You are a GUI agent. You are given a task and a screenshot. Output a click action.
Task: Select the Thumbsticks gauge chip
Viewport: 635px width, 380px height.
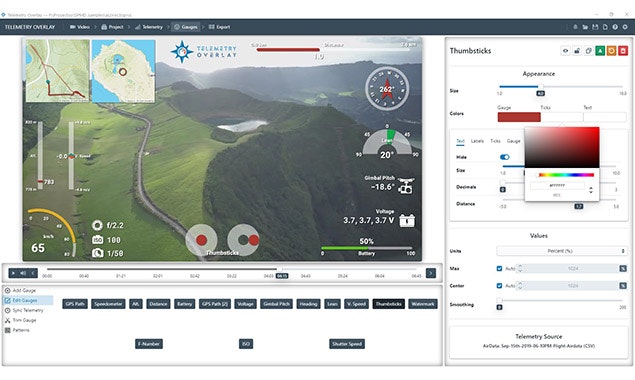tap(388, 304)
